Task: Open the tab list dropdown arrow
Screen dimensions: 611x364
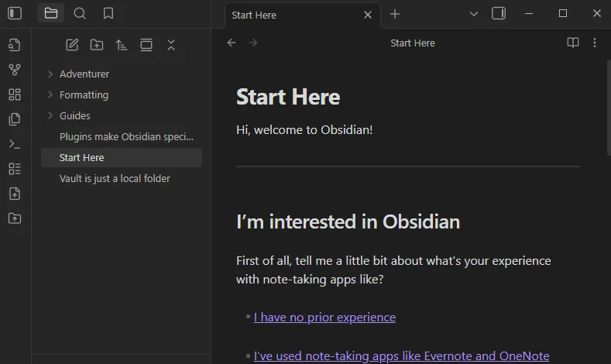Action: (474, 13)
